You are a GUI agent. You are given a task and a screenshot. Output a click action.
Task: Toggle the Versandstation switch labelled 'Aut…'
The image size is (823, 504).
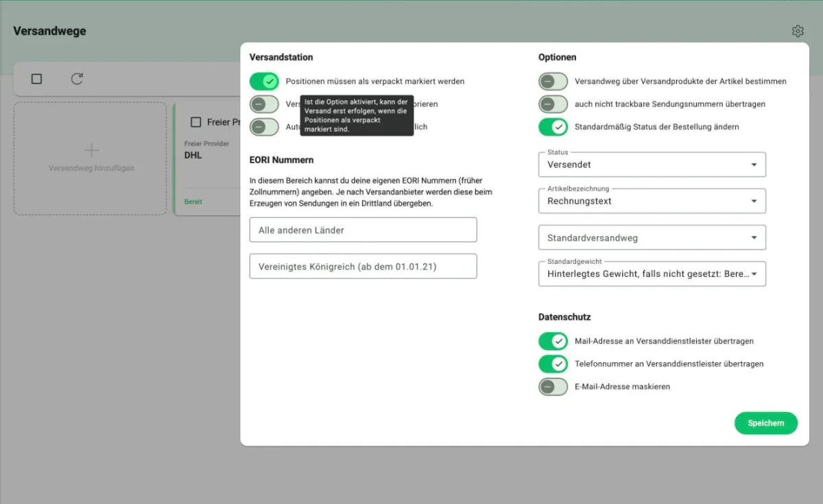pos(264,127)
